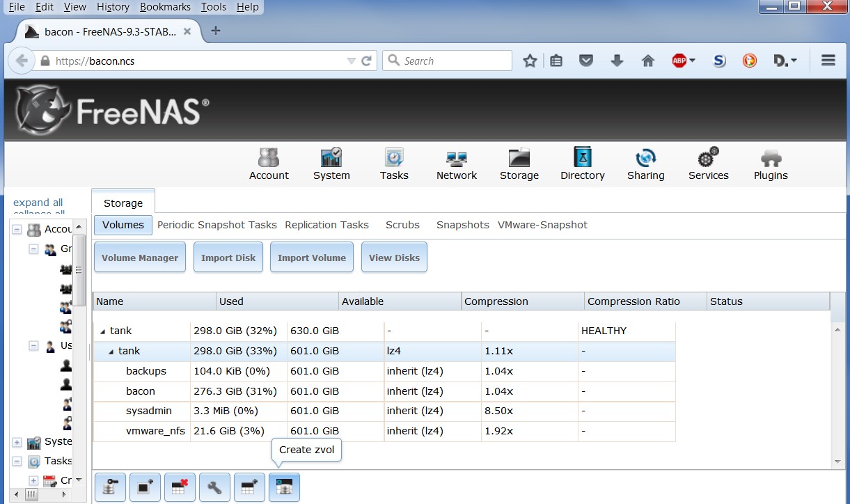Click the wrench icon button below the table
The height and width of the screenshot is (504, 850).
[x=214, y=487]
